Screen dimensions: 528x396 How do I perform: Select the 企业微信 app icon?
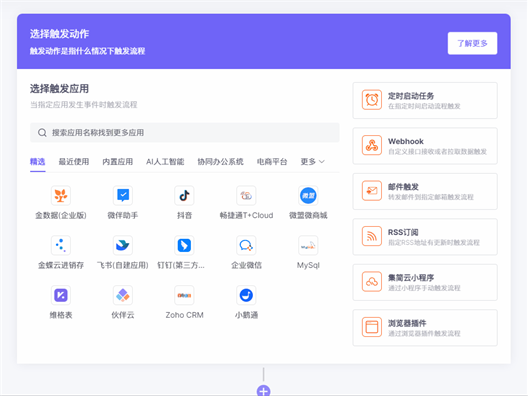pyautogui.click(x=246, y=245)
